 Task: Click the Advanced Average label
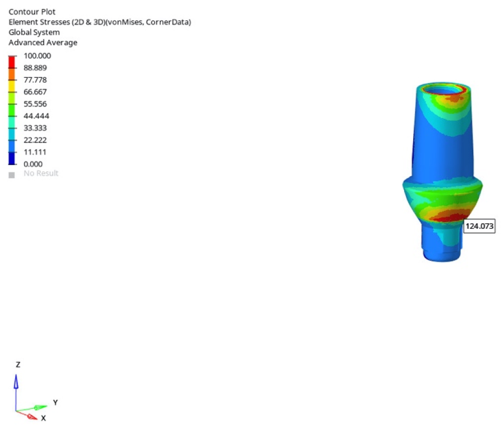point(43,43)
